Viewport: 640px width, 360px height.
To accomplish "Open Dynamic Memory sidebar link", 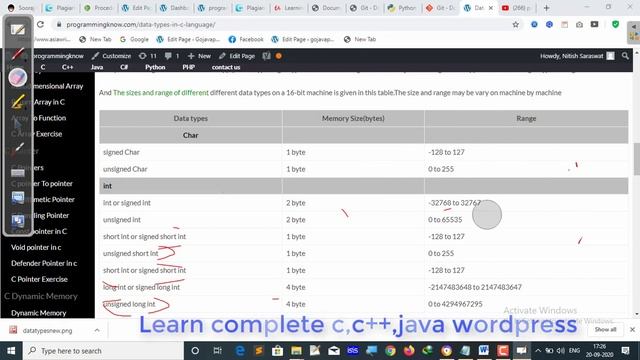I will click(38, 313).
